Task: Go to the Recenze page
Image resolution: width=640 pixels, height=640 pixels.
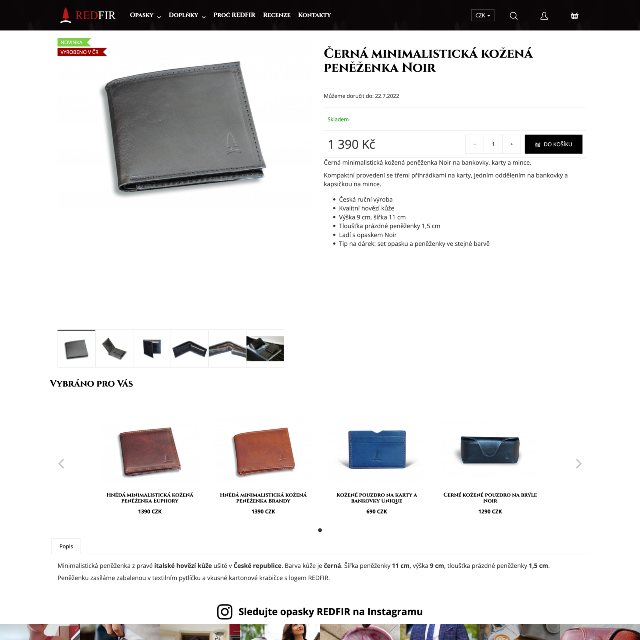Action: pos(277,15)
